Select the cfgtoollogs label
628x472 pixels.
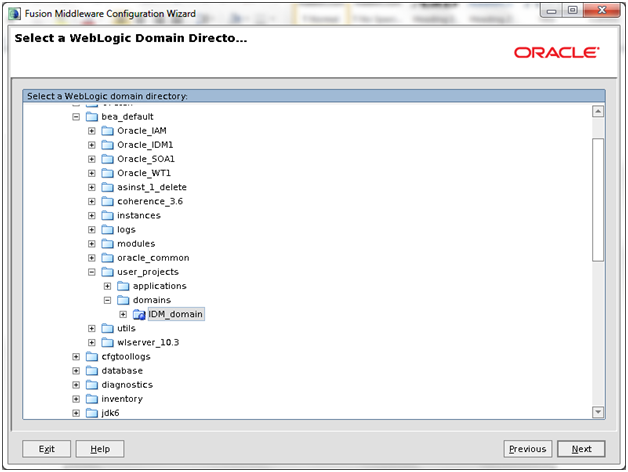coord(126,357)
